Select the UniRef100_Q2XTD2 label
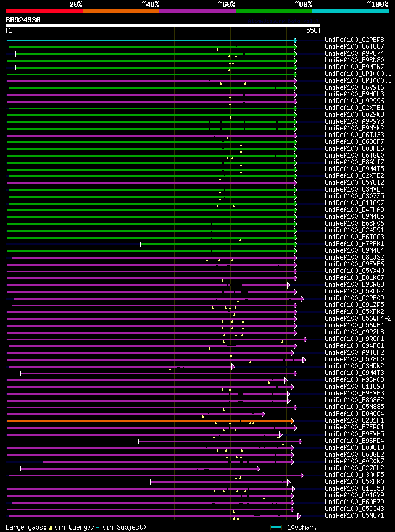395x532 pixels. [354, 175]
